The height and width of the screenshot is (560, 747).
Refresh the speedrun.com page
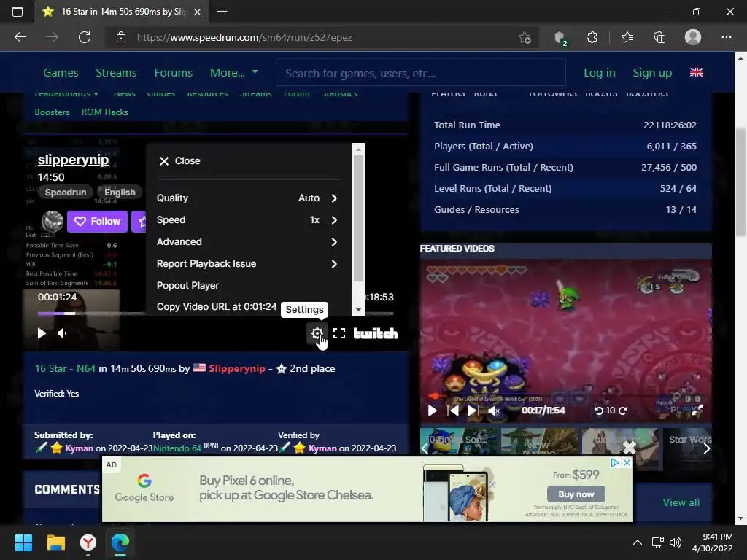(85, 37)
